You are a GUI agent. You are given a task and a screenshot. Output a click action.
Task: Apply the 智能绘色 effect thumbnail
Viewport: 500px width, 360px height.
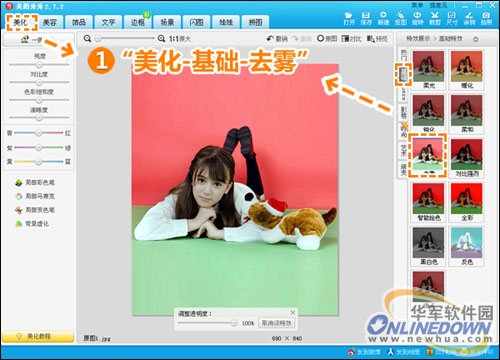[428, 202]
